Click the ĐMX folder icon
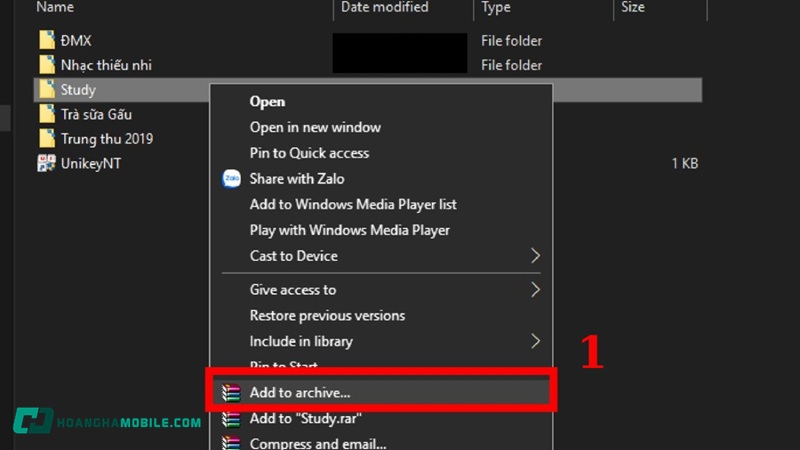 click(46, 41)
